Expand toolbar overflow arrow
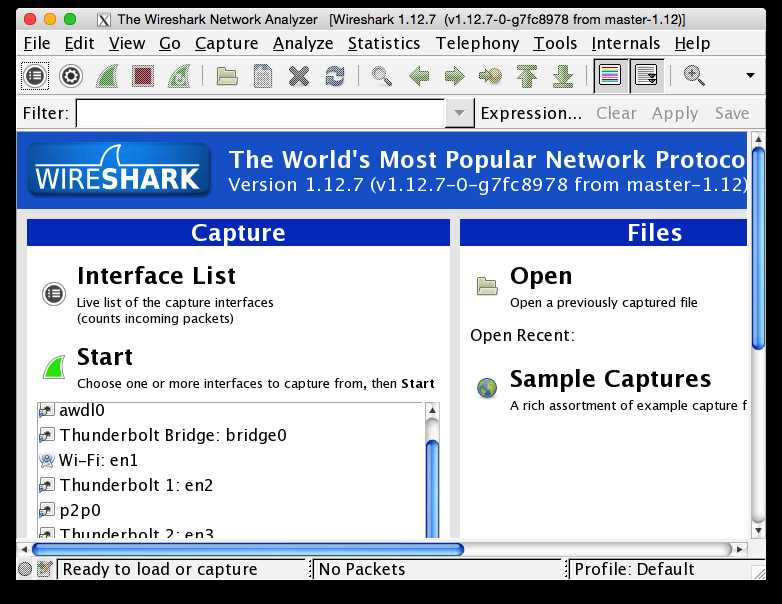The height and width of the screenshot is (604, 782). coord(750,76)
